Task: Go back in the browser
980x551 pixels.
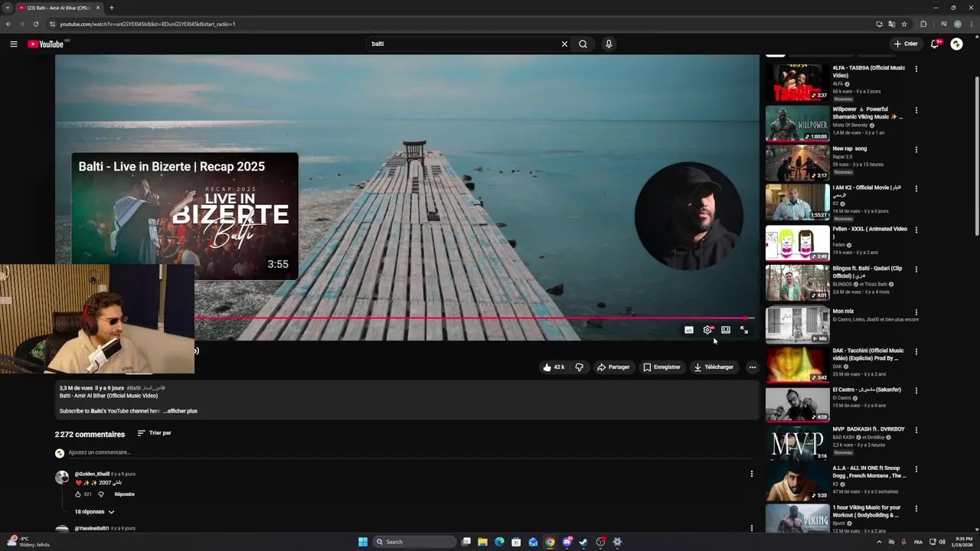Action: click(x=8, y=24)
